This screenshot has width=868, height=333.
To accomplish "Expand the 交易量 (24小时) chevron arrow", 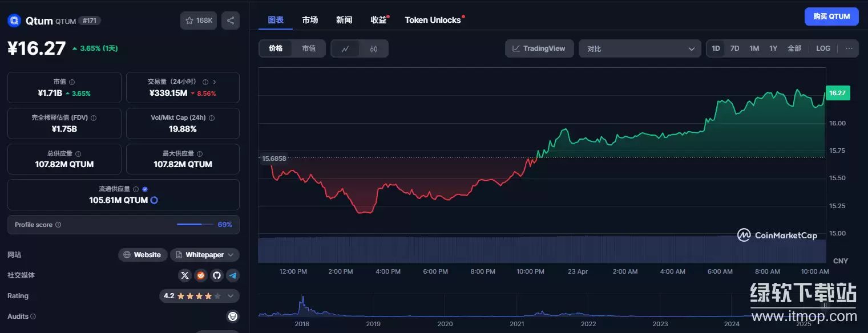I will coord(215,82).
